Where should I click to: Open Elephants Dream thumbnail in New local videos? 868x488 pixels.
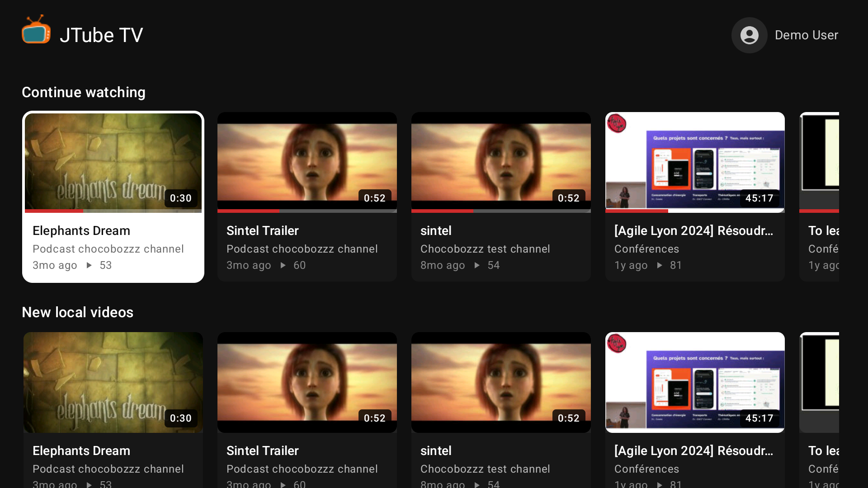pos(113,382)
